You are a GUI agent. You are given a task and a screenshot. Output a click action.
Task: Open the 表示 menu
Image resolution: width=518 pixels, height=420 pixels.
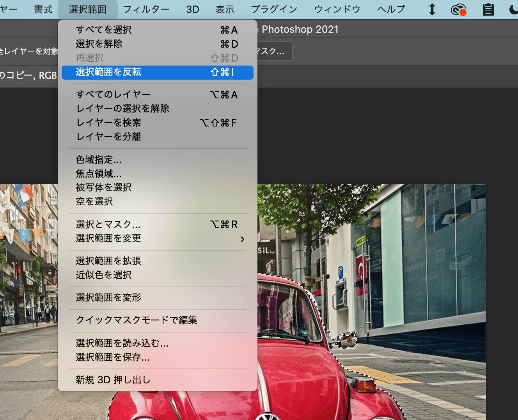[x=225, y=9]
